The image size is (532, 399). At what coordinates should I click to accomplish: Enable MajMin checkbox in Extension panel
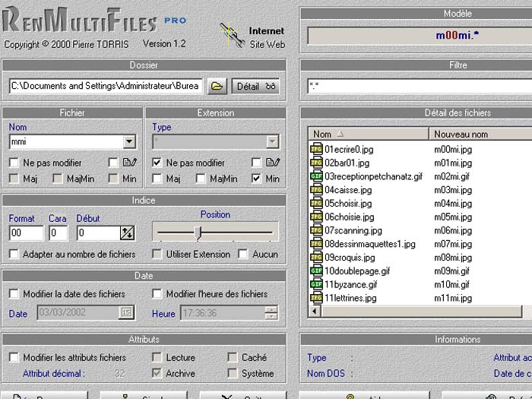coord(201,179)
